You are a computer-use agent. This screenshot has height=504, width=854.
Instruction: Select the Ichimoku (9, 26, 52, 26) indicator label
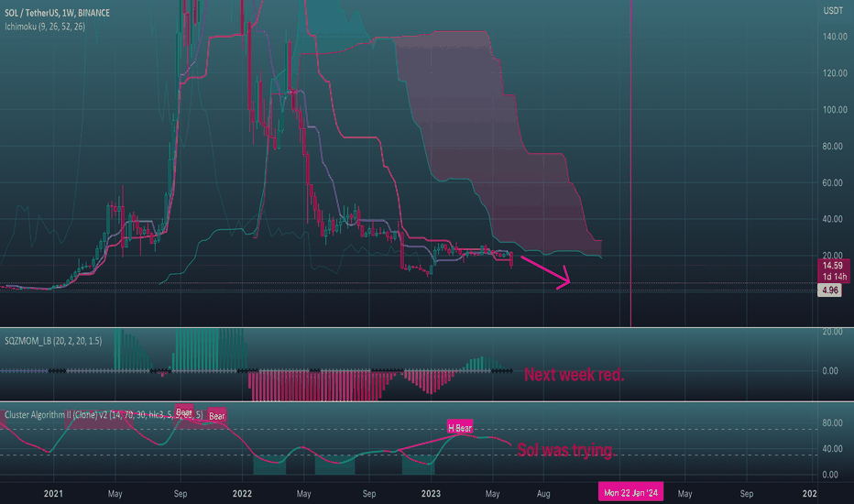45,27
